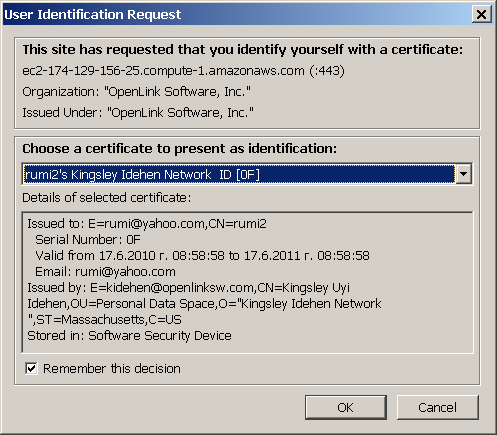This screenshot has width=497, height=435.
Task: Cancel the identification request
Action: coord(438,407)
